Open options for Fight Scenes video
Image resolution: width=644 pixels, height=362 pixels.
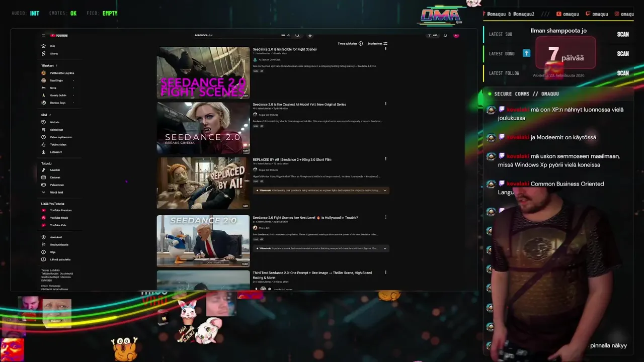(x=386, y=49)
